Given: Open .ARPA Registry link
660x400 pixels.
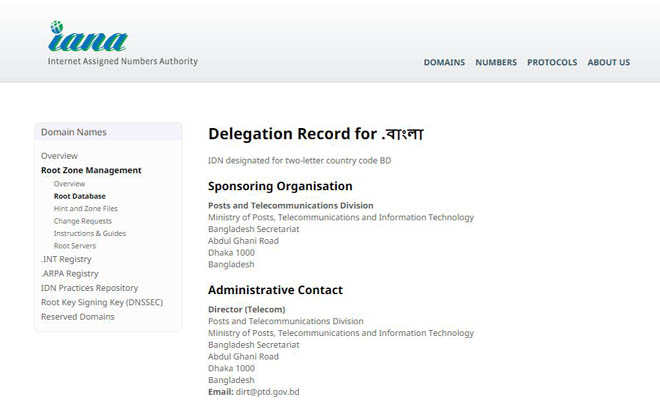Looking at the screenshot, I should click(x=70, y=273).
